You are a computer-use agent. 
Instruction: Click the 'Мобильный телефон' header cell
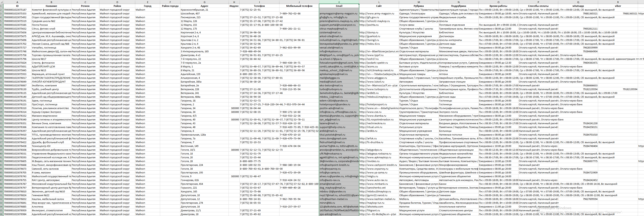(299, 6)
